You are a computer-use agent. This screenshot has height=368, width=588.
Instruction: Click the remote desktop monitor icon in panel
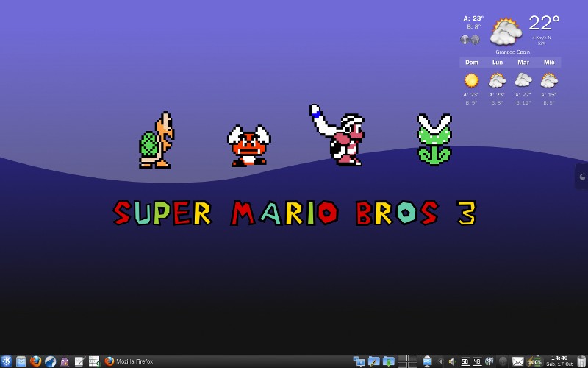pyautogui.click(x=427, y=361)
